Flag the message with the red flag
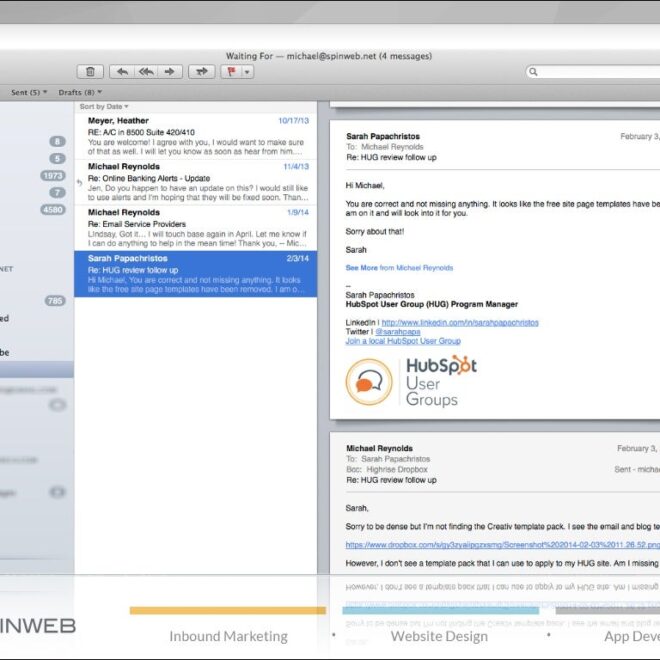The width and height of the screenshot is (660, 660). 233,72
